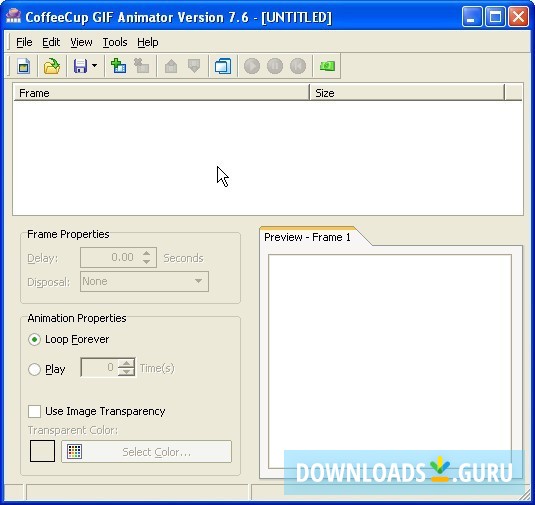Viewport: 535px width, 505px height.
Task: Increase Delay seconds with up arrow
Action: (x=146, y=254)
